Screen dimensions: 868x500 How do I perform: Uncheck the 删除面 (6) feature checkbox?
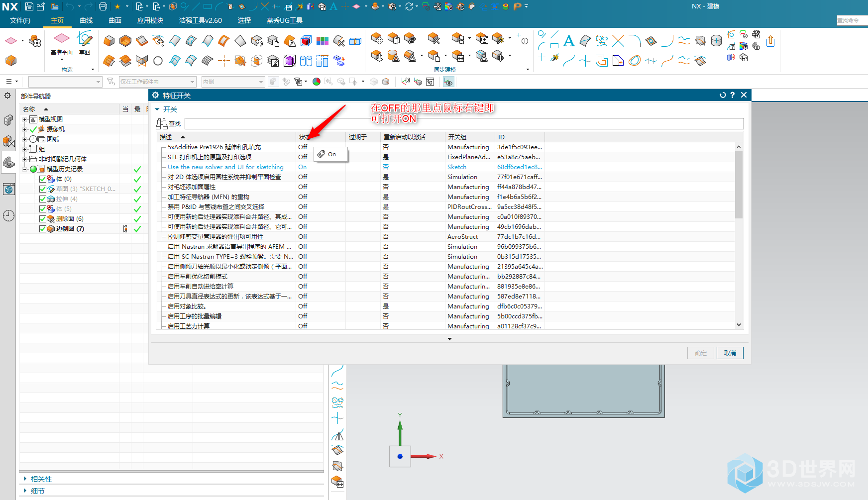point(43,219)
